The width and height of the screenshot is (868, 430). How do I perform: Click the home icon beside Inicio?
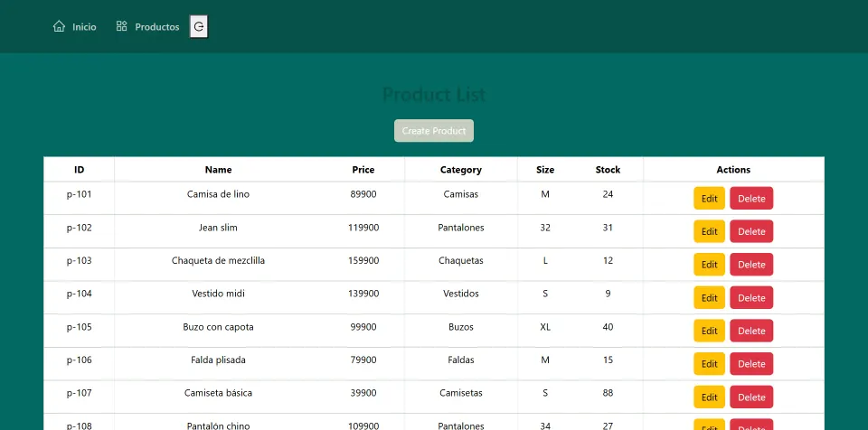click(59, 26)
